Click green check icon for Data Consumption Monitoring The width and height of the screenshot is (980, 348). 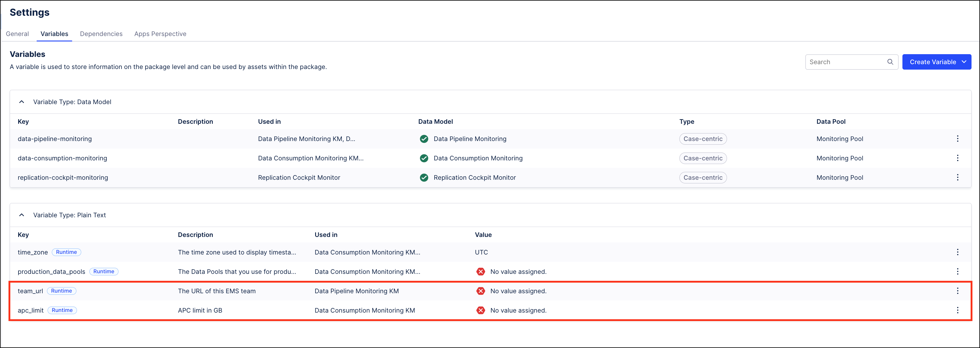click(x=424, y=159)
